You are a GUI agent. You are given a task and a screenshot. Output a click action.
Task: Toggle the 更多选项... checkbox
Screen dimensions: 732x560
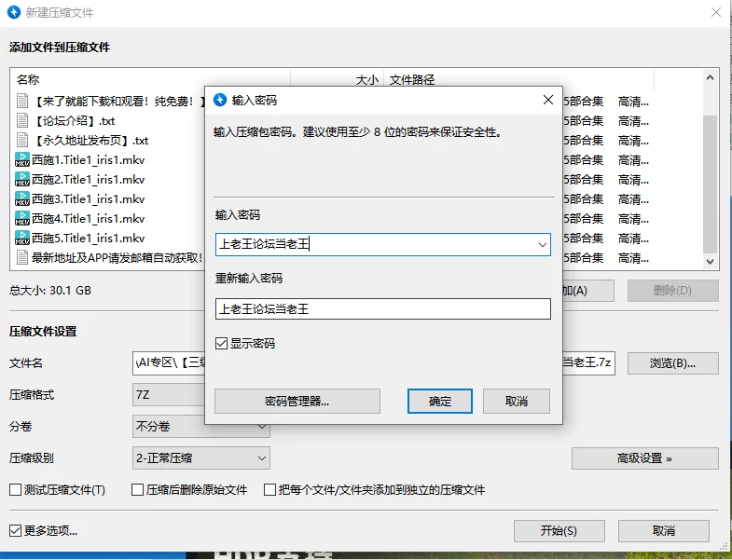pyautogui.click(x=16, y=530)
